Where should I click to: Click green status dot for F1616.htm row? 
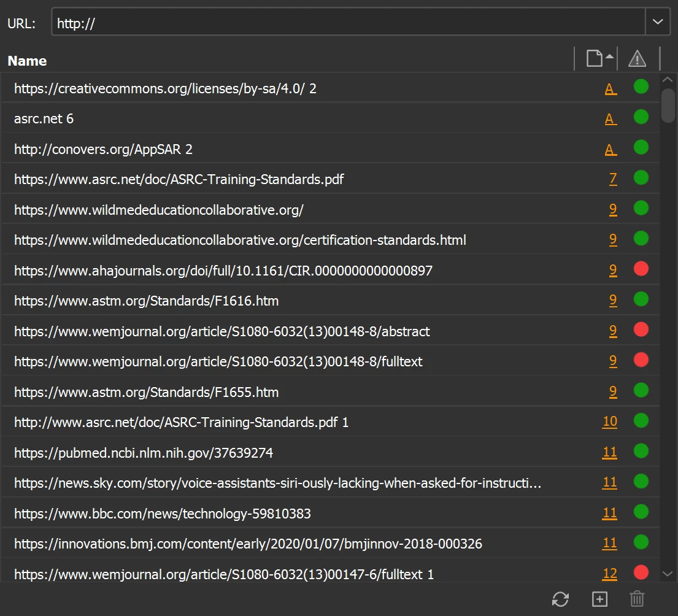(641, 299)
